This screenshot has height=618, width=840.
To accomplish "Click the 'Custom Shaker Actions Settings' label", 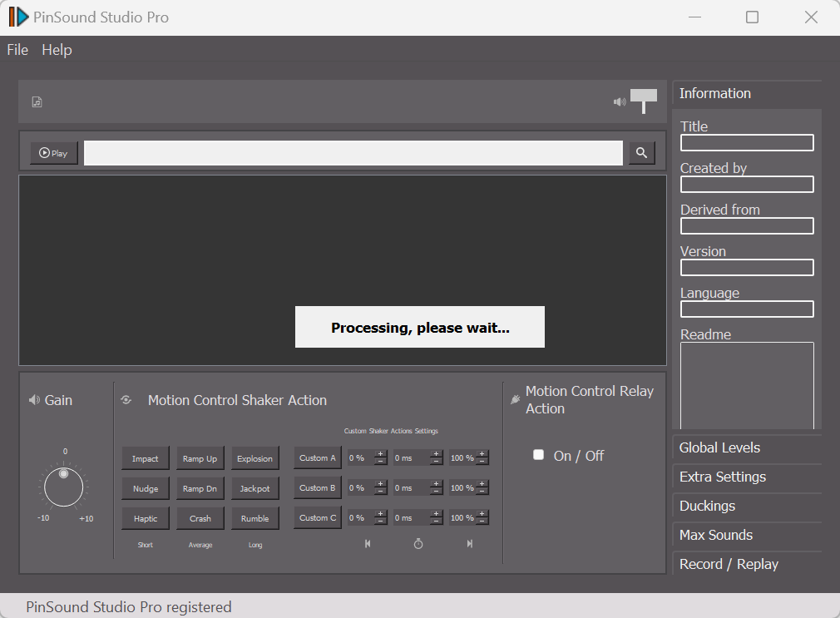I will coord(391,431).
